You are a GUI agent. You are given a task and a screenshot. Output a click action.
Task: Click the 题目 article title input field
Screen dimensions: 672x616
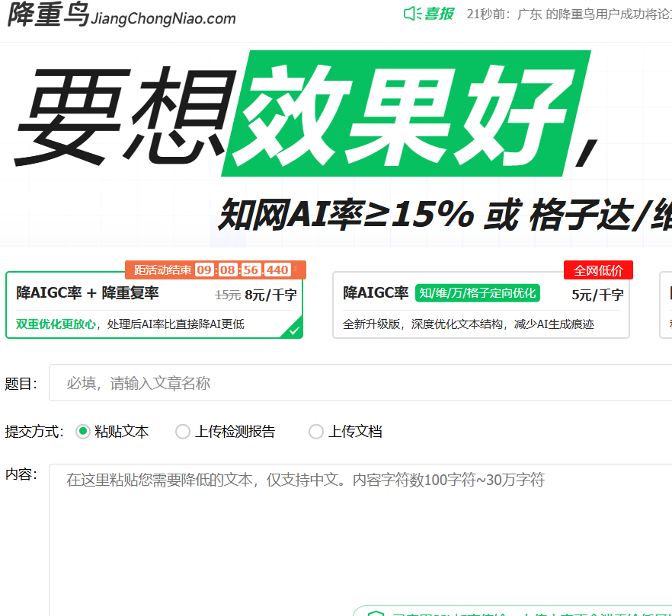pyautogui.click(x=360, y=382)
